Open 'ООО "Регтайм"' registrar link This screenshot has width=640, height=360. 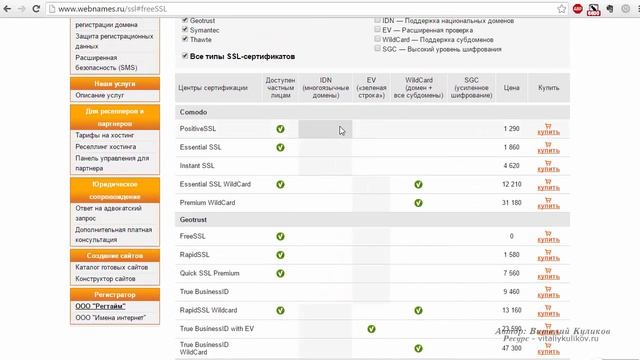click(x=100, y=306)
